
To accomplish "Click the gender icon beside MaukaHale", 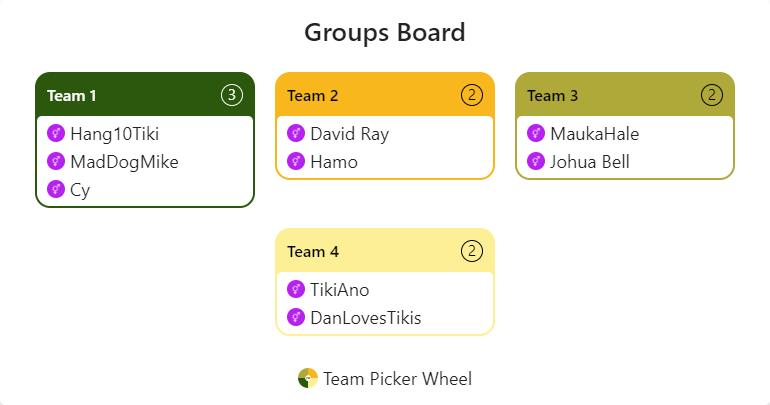I will click(x=536, y=133).
